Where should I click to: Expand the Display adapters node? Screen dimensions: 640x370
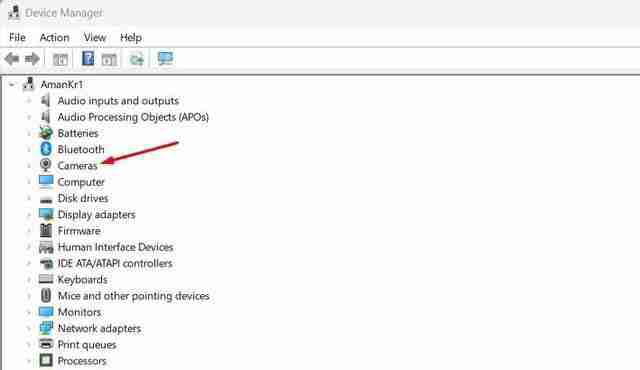(x=29, y=215)
